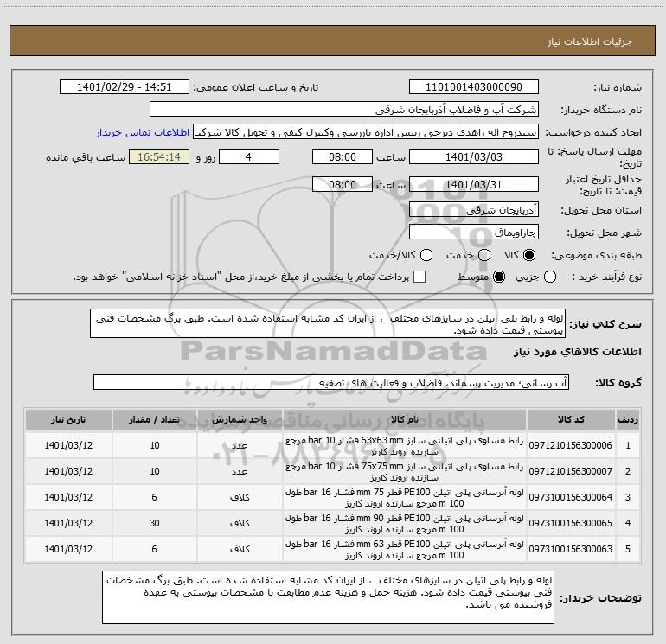Viewport: 666px width, 644px height.
Task: Click the جزئیات اطلاعات نیاز page header
Action: (589, 41)
